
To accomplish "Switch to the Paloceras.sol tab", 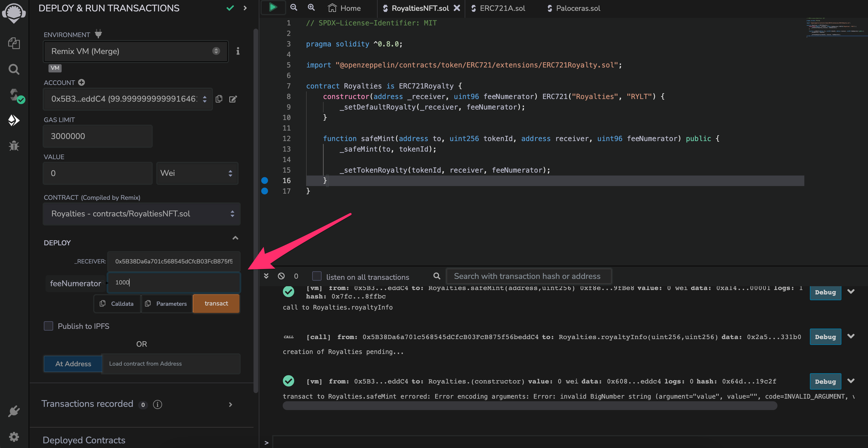I will pos(578,8).
